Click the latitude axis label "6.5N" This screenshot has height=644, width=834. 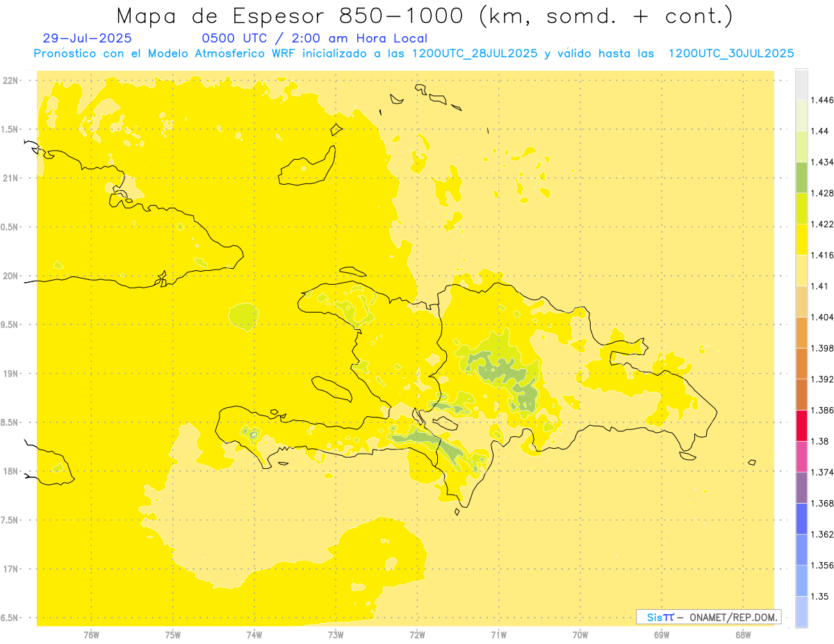pos(10,618)
